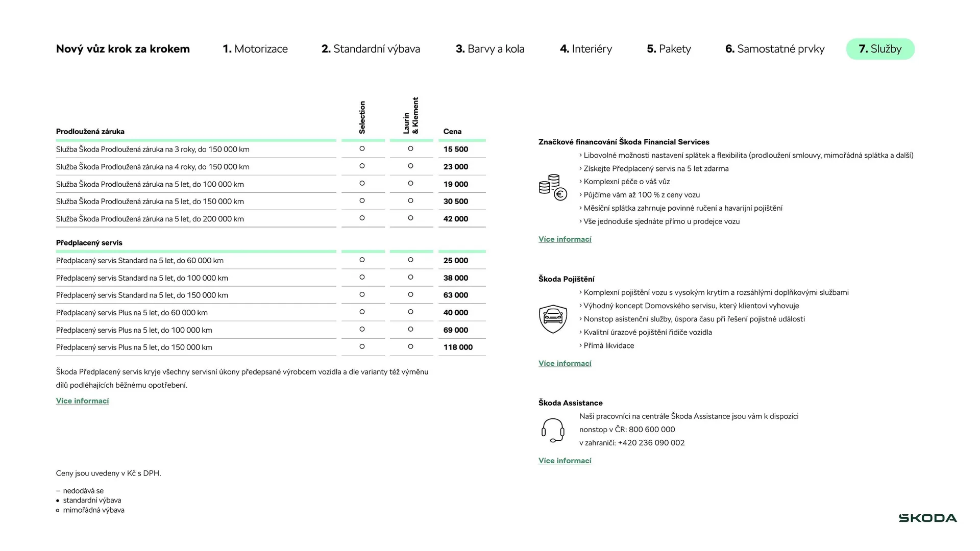Click the Předplacený servis section heading
Viewport: 980px width, 551px height.
[x=89, y=243]
